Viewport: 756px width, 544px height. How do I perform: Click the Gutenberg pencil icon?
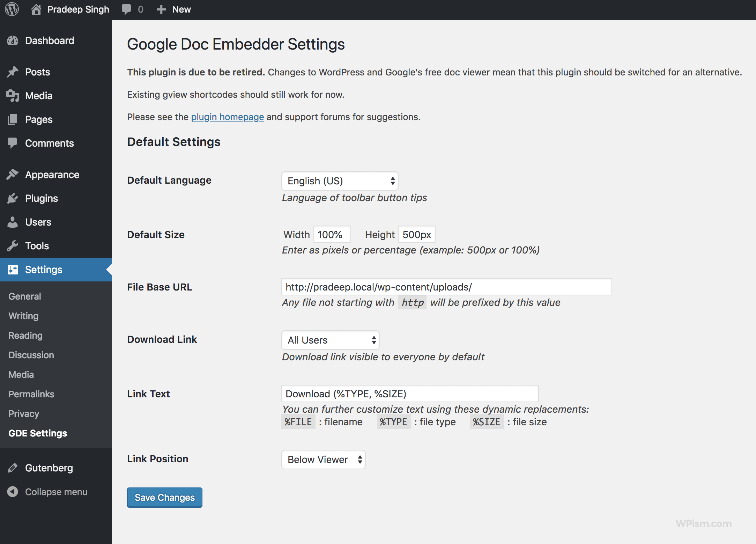(13, 468)
